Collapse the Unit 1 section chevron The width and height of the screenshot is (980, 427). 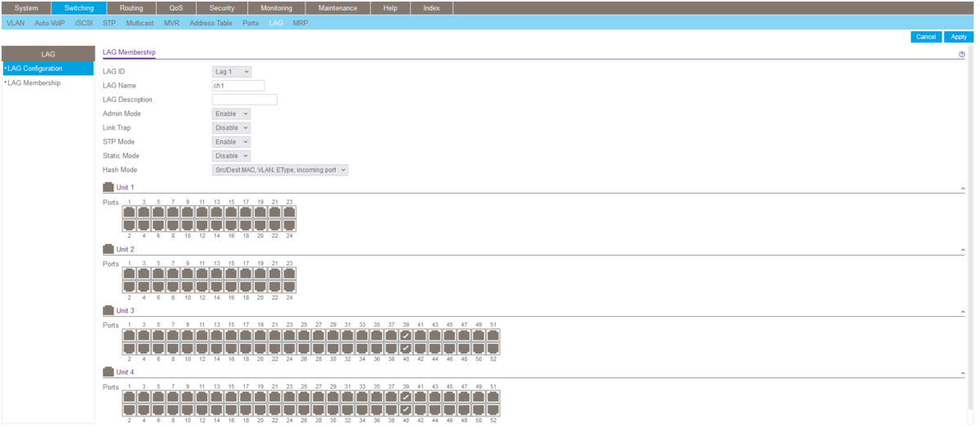pos(962,189)
